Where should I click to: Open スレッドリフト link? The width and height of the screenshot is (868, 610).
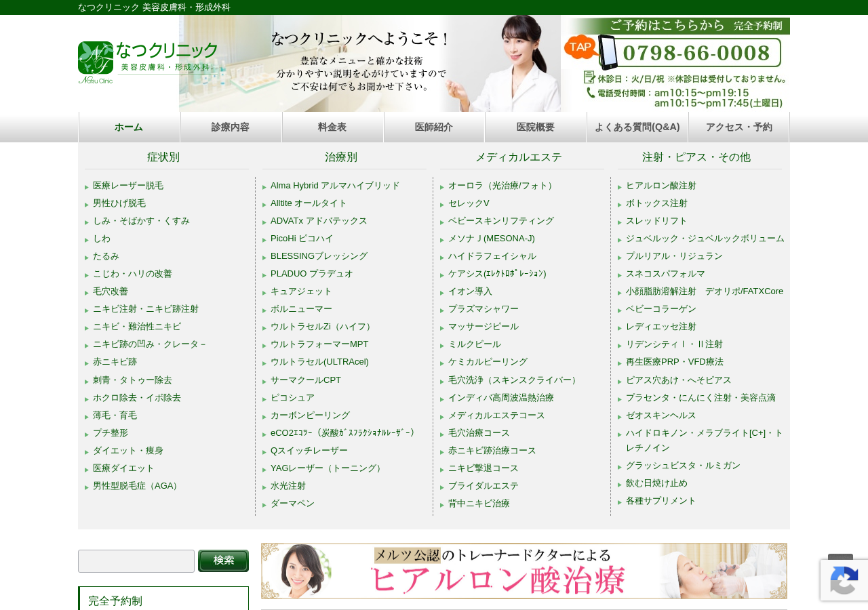[x=656, y=221]
